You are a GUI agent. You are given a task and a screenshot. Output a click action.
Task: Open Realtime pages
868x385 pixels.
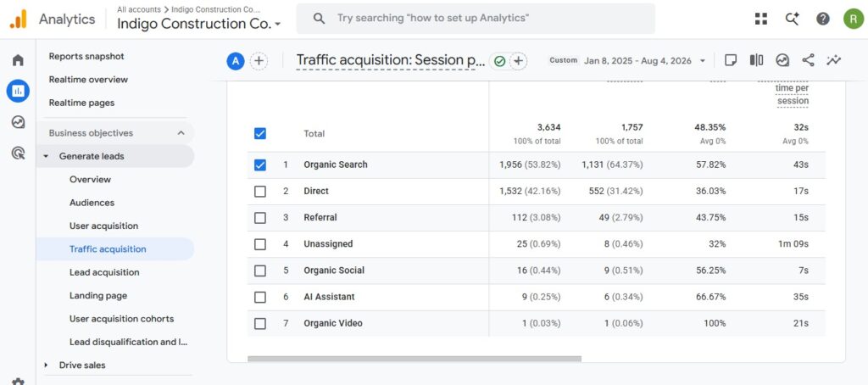point(81,103)
